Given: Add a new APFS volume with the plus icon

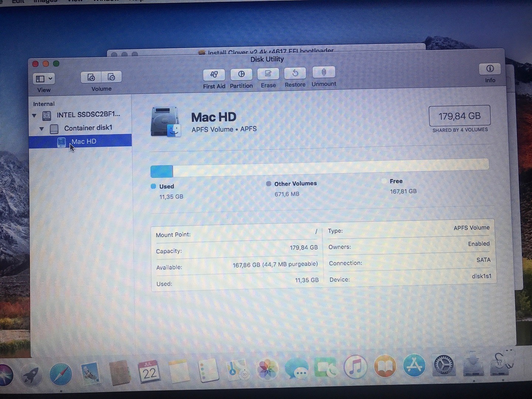Looking at the screenshot, I should (x=91, y=77).
